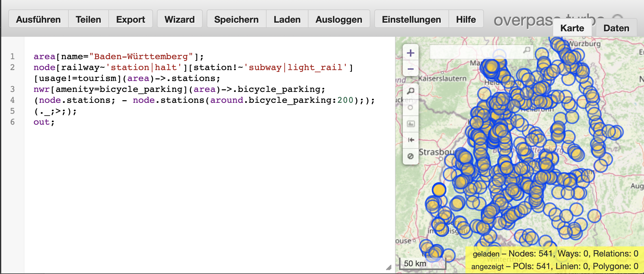Zoom in on the map
644x274 pixels.
click(411, 53)
